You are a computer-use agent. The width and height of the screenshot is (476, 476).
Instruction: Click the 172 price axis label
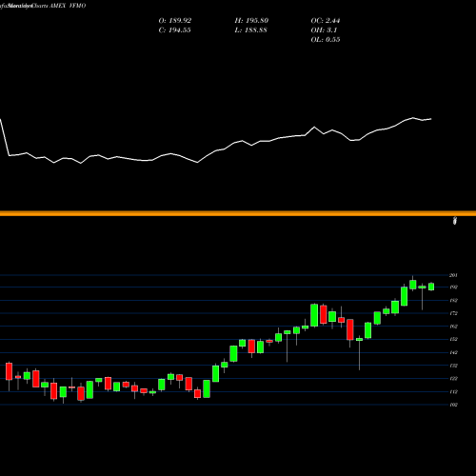tap(453, 313)
